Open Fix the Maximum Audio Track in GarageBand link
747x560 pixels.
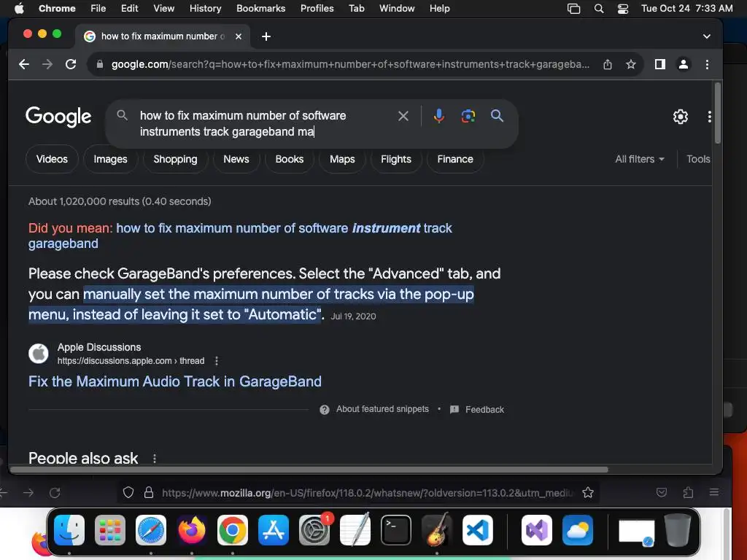pyautogui.click(x=175, y=381)
